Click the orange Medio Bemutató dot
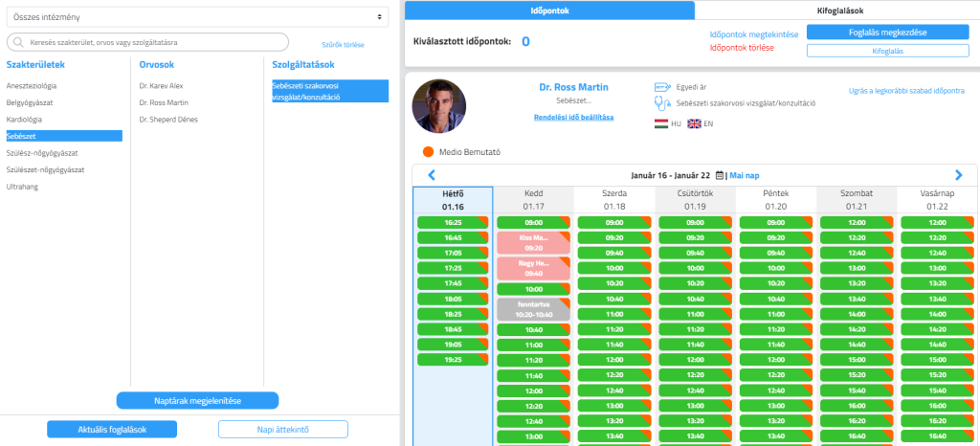The height and width of the screenshot is (446, 980). click(428, 152)
